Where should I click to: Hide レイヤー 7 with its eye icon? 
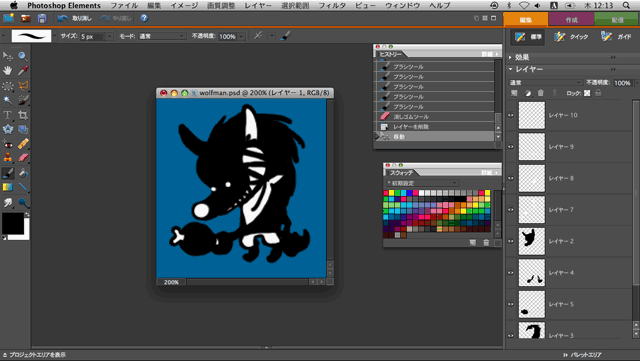511,209
